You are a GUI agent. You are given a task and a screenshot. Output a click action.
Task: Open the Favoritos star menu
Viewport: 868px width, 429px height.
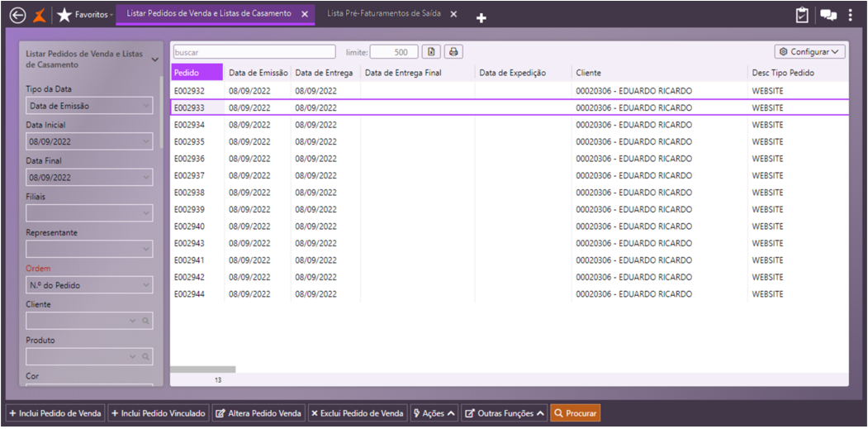click(x=84, y=16)
